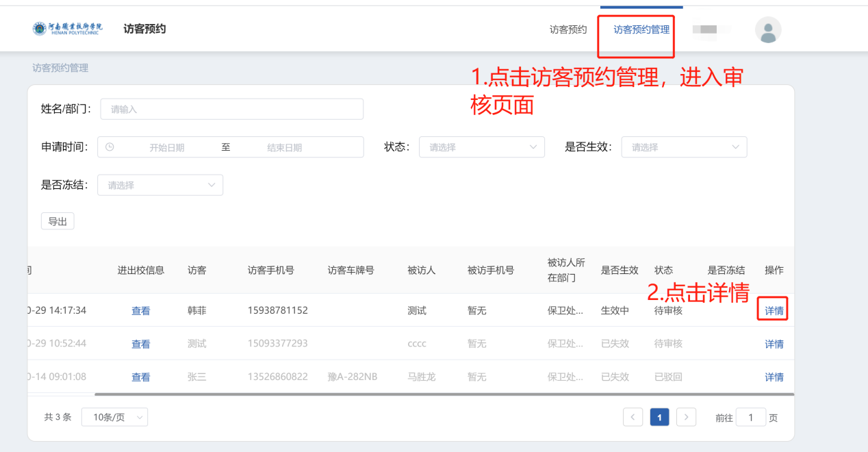Open the 访客预约 tab
Screen dimensions: 868x452
[568, 30]
